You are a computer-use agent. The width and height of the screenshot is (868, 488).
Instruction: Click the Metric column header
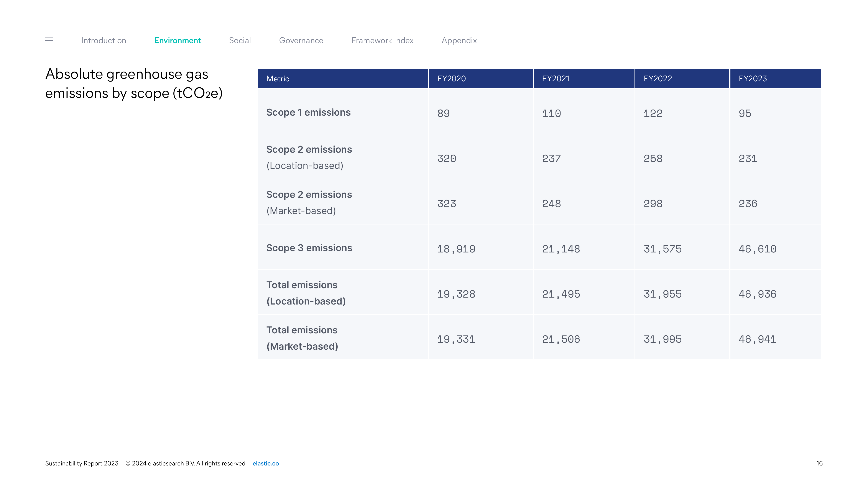343,79
